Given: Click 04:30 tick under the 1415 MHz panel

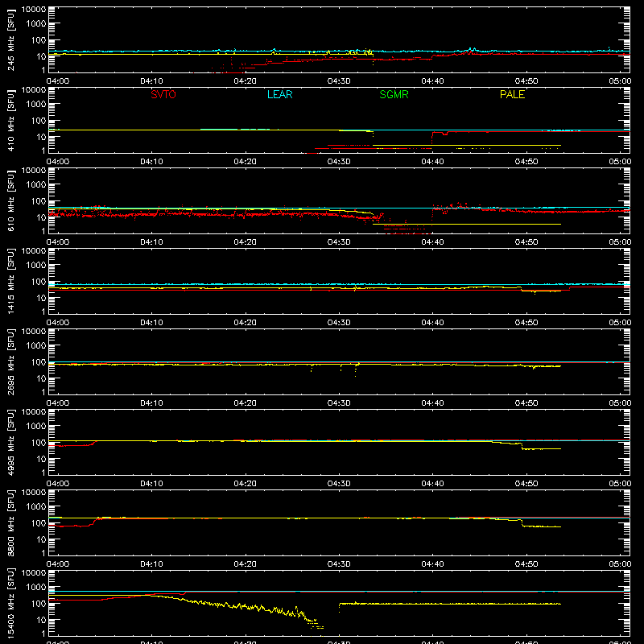Looking at the screenshot, I should tap(339, 323).
